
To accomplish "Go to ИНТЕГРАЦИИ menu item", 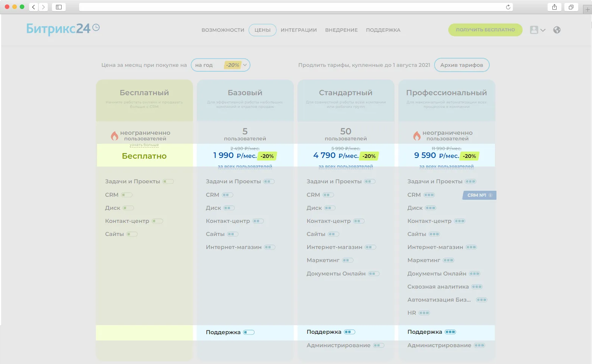I will pos(299,30).
